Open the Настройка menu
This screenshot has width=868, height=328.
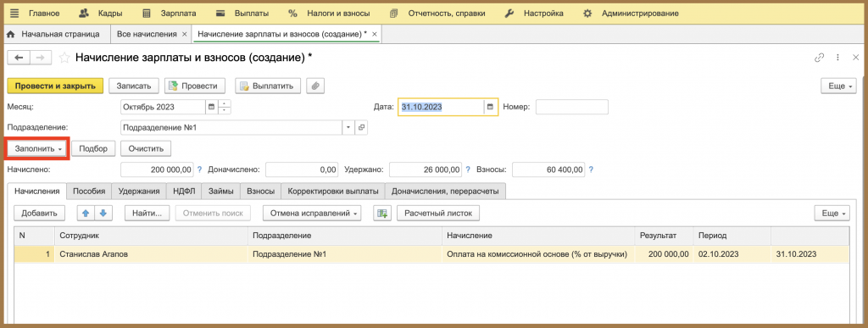tap(534, 14)
